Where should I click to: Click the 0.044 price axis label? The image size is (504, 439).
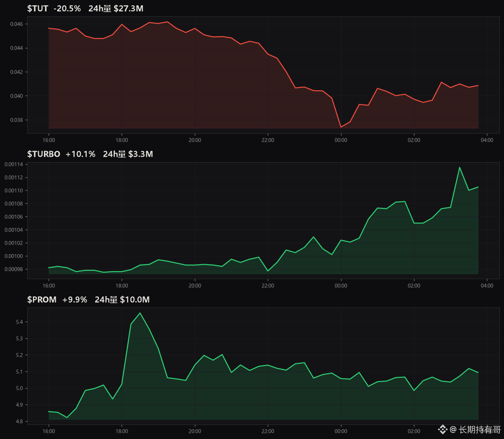coord(16,48)
